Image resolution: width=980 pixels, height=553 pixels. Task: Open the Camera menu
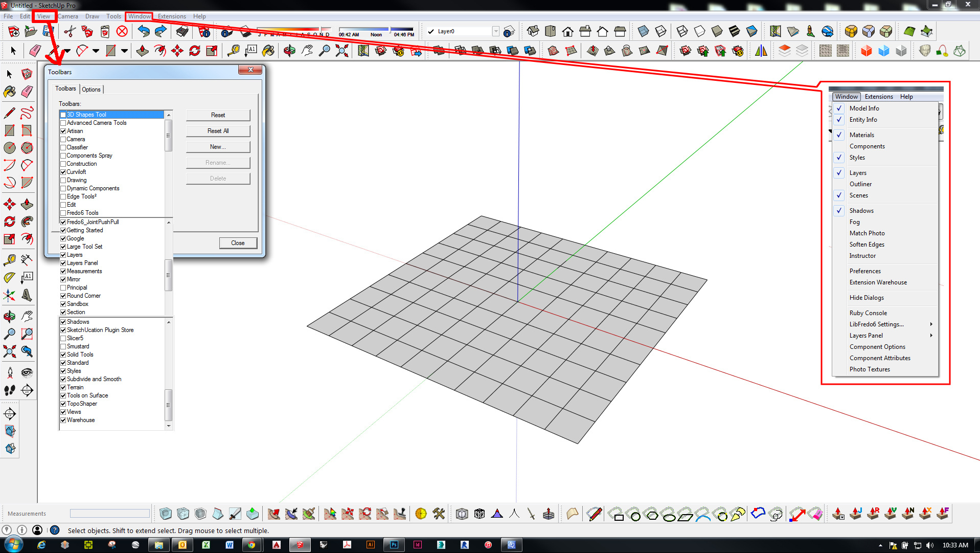click(68, 16)
